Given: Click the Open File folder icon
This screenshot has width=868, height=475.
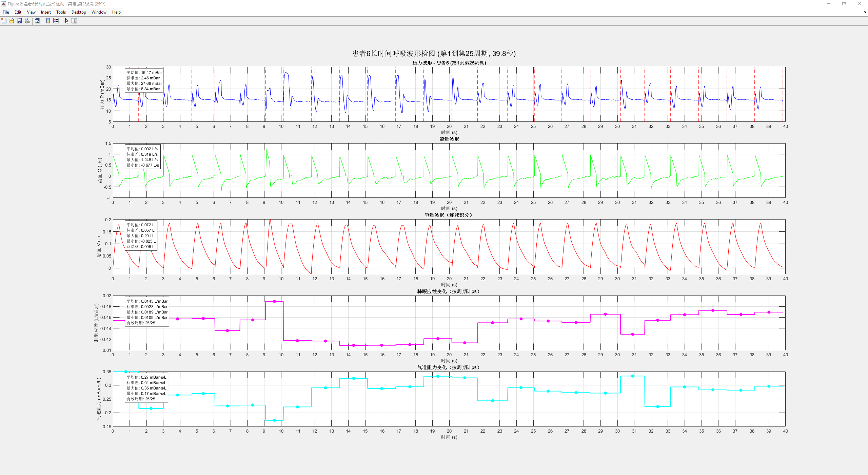Looking at the screenshot, I should (x=12, y=21).
